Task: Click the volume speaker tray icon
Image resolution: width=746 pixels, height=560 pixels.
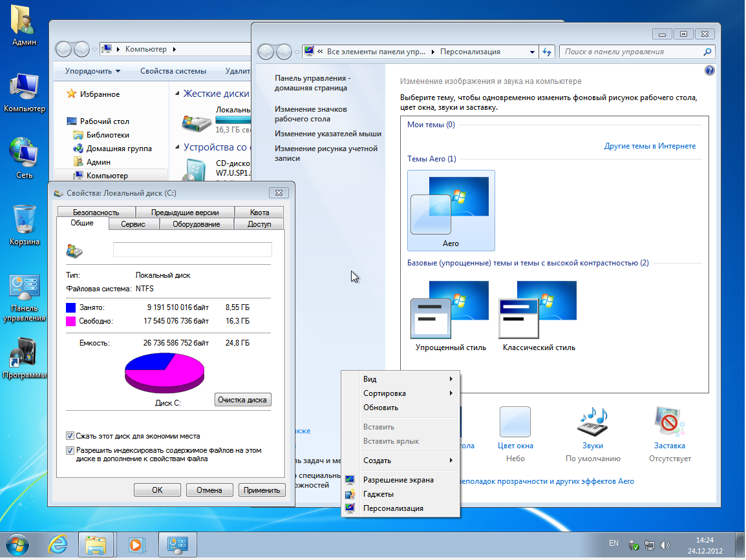Action: pyautogui.click(x=665, y=545)
